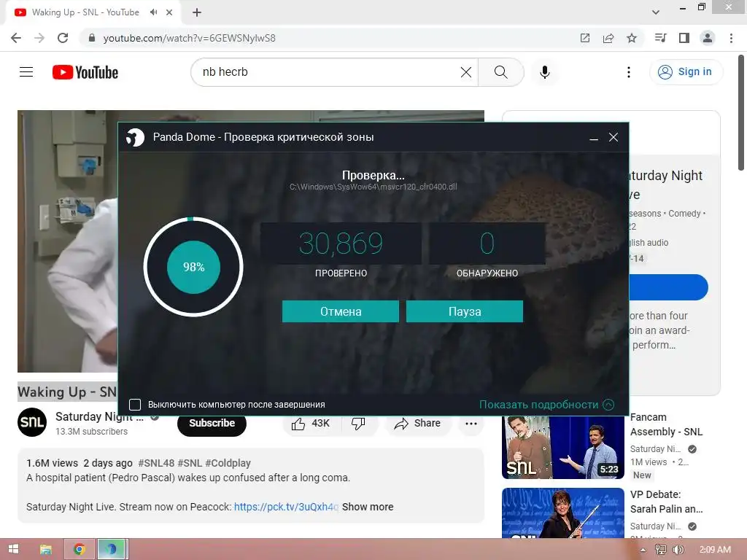The image size is (747, 560).
Task: Switch to Panda Dome taskbar item
Action: (112, 549)
